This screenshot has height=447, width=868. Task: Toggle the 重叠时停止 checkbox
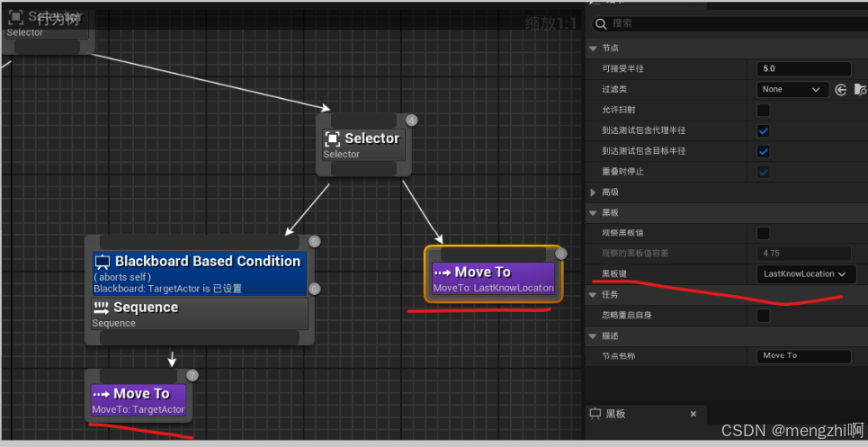(x=764, y=172)
